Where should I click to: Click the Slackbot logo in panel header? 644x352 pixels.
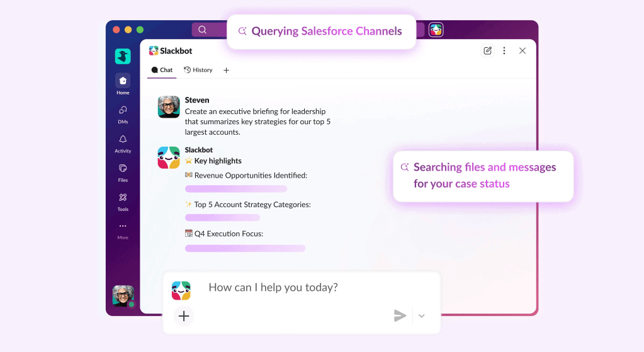coord(154,50)
